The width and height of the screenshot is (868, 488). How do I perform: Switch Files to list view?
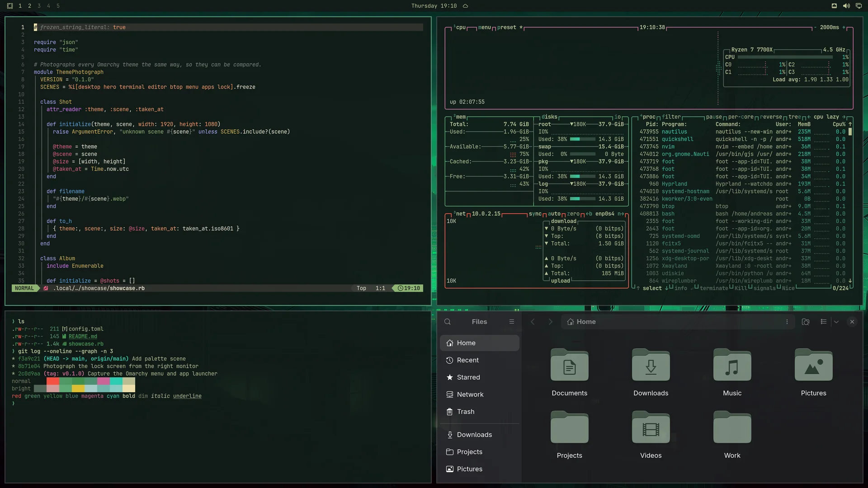point(824,322)
